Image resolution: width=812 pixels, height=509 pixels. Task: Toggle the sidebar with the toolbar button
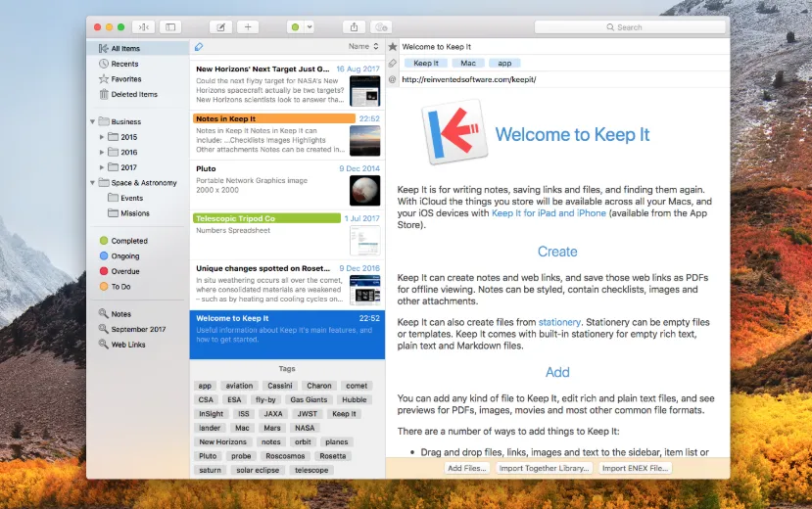click(170, 26)
